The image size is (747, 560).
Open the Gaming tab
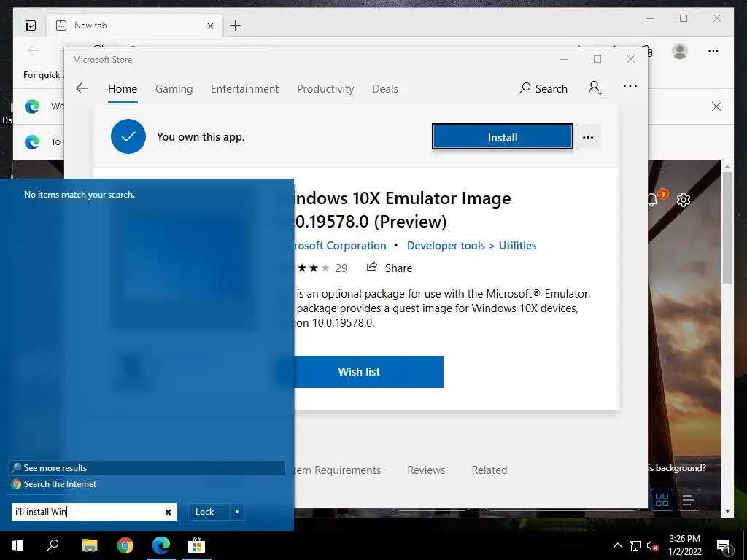[x=174, y=89]
